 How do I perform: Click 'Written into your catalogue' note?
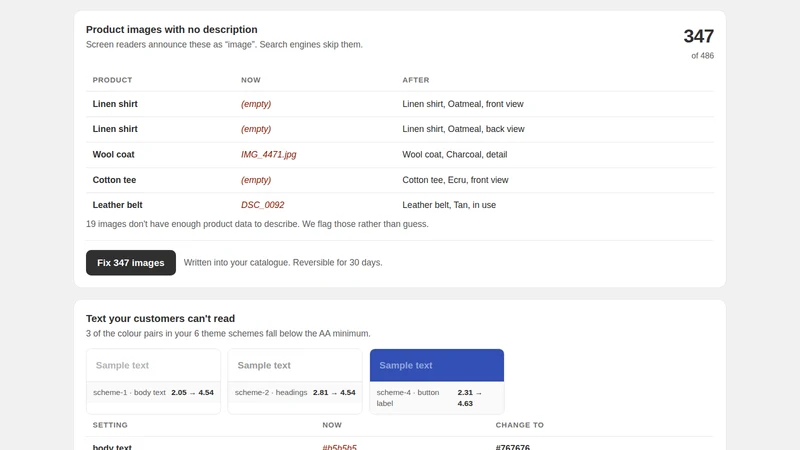point(283,263)
